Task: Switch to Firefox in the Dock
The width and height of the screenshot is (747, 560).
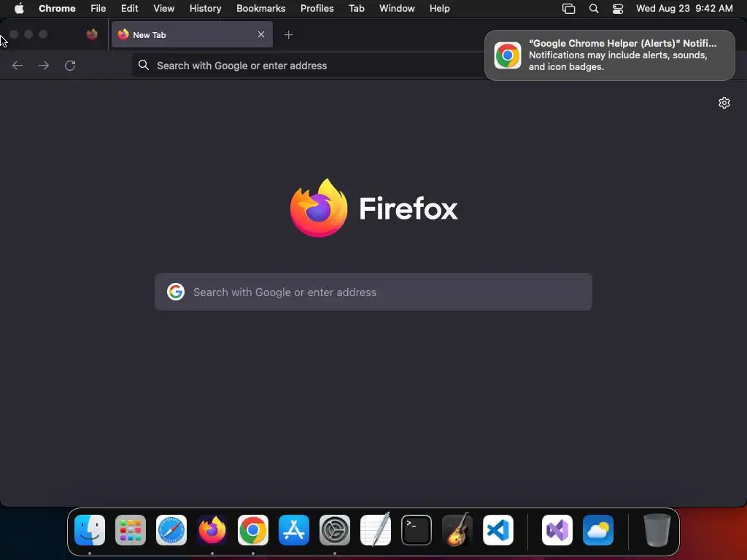Action: 212,530
